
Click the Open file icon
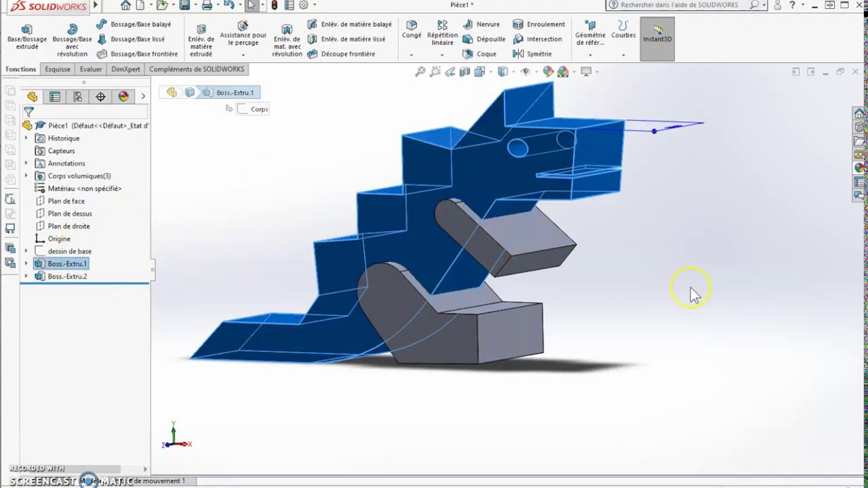pos(161,5)
